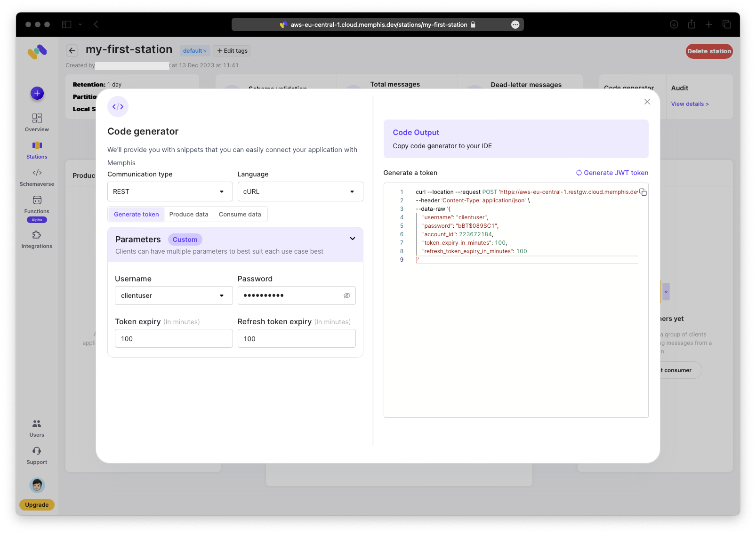
Task: Click the blue plus create button
Action: click(37, 93)
